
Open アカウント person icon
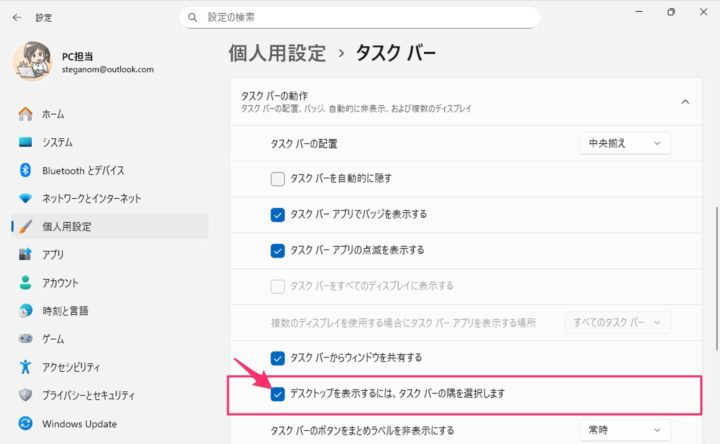coord(25,283)
